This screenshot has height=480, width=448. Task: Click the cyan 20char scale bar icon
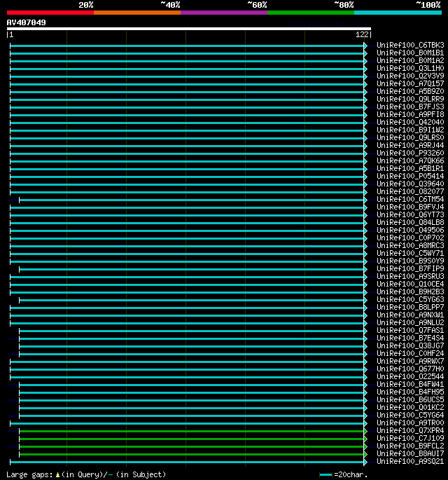point(325,475)
